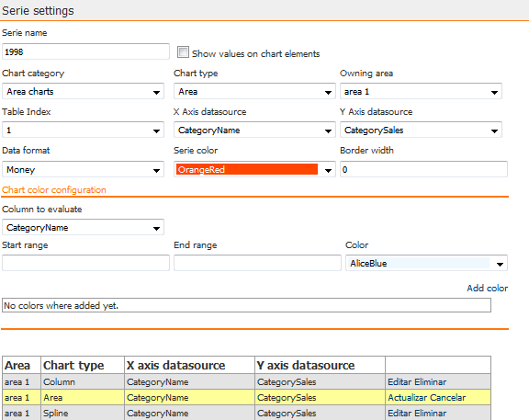Click the Add color link
The image size is (529, 420).
[487, 288]
